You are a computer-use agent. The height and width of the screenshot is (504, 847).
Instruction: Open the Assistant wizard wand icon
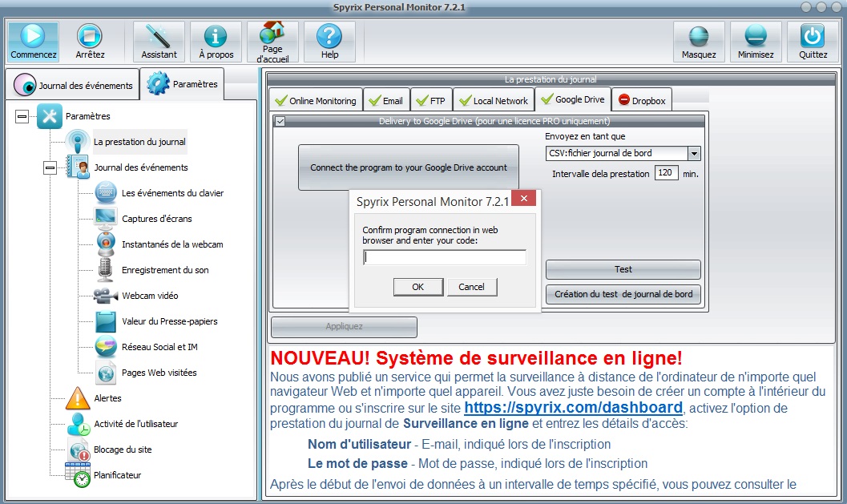tap(159, 36)
